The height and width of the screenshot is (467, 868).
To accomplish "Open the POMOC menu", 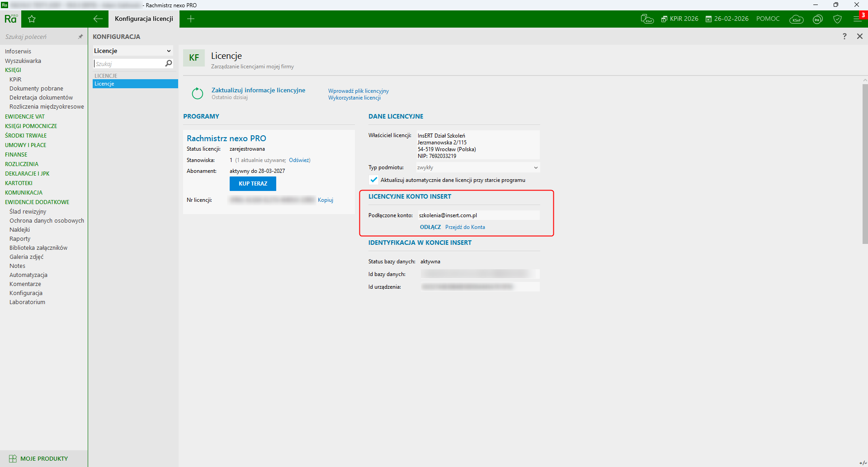I will coord(768,19).
